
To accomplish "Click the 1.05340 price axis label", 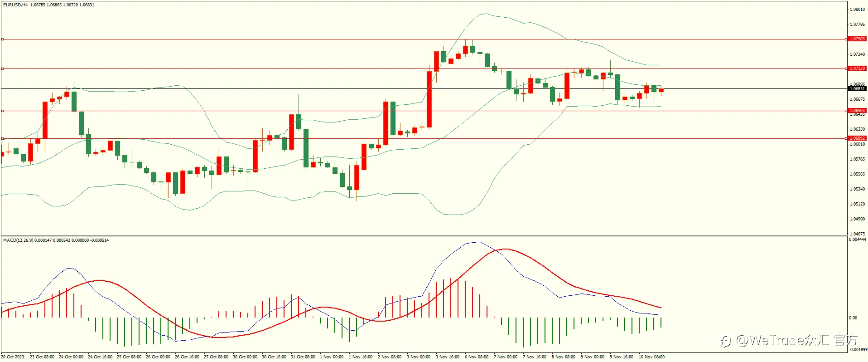I will point(857,189).
